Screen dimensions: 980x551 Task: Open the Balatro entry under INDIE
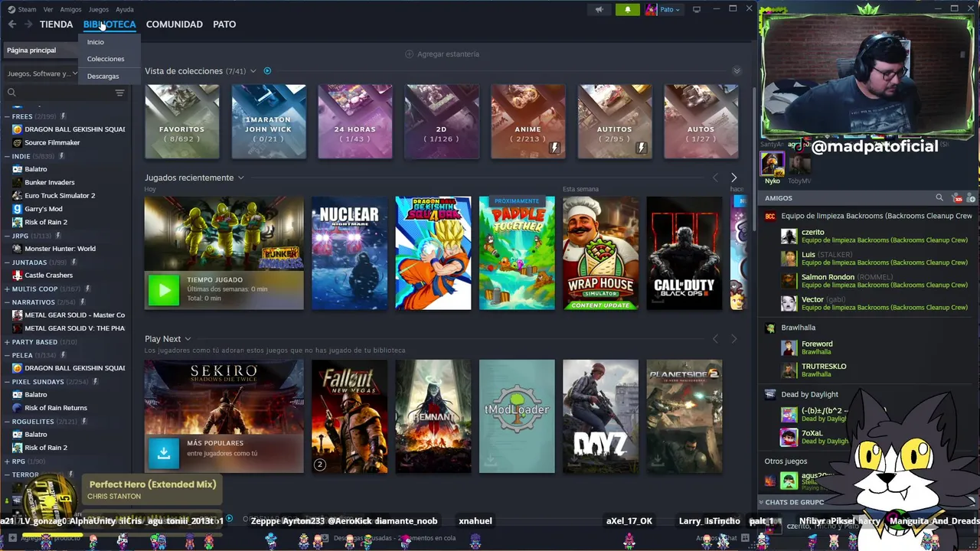[x=35, y=169]
